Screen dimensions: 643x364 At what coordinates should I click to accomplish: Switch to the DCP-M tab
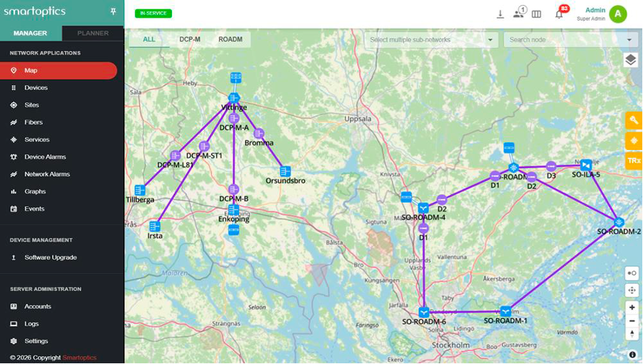pyautogui.click(x=190, y=40)
